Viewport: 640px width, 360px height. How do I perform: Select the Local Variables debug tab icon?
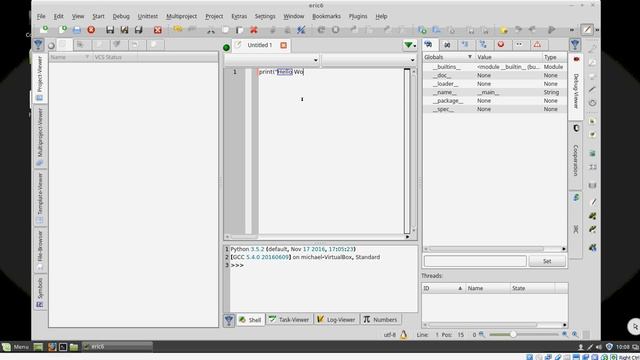447,44
